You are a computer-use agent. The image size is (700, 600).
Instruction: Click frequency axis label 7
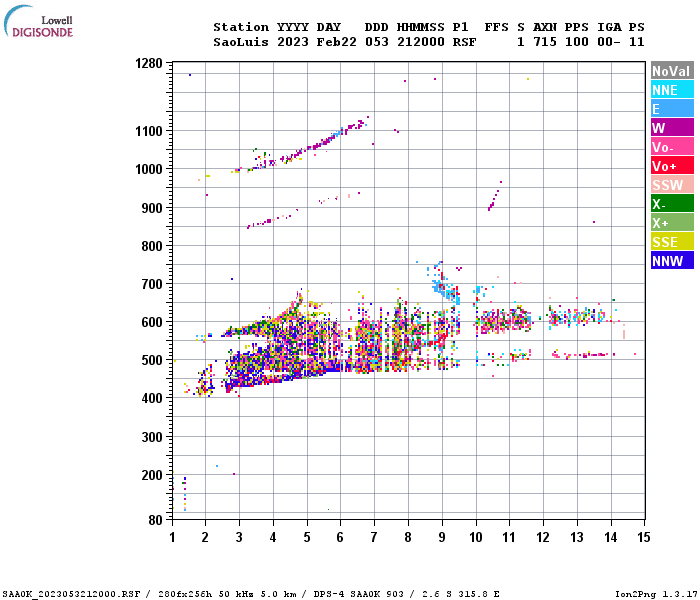[x=374, y=537]
